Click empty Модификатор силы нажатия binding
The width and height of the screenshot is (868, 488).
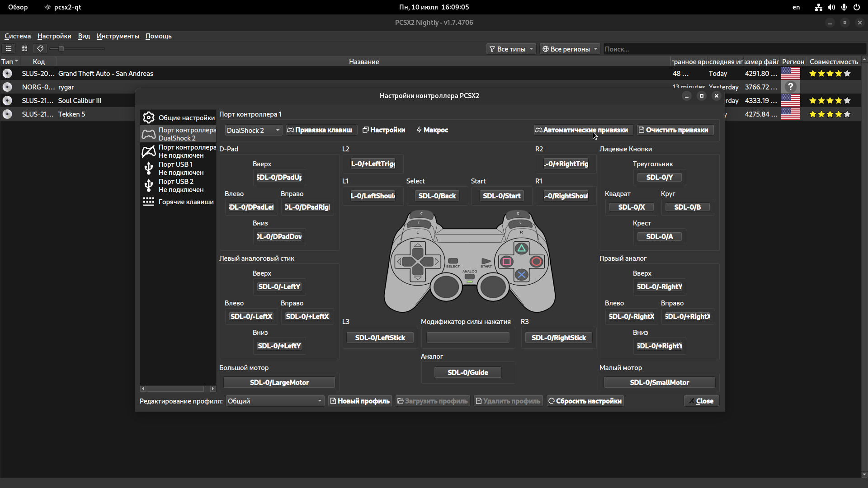(x=467, y=338)
